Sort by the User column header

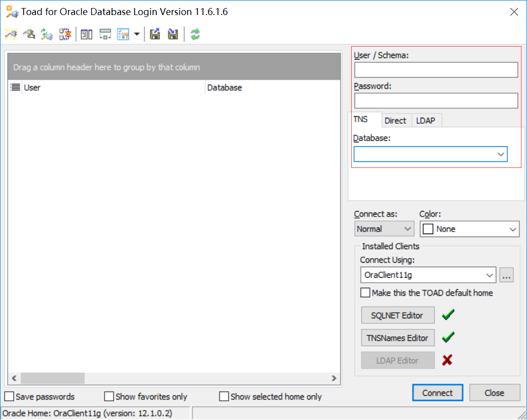tap(114, 87)
